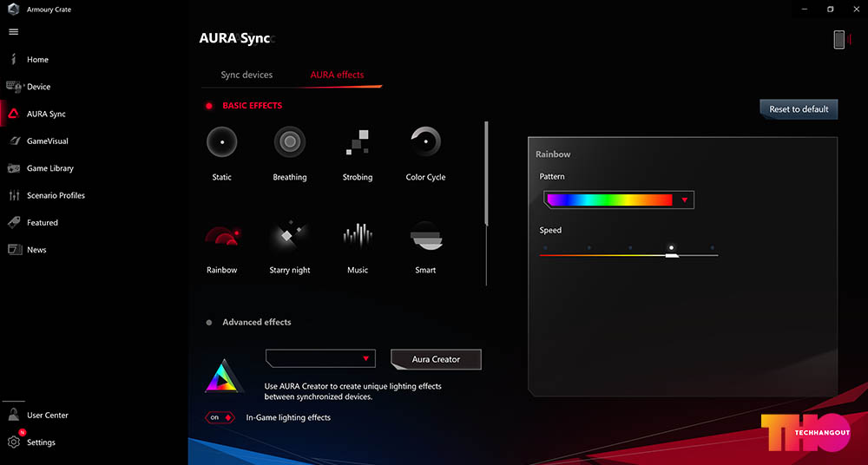Screen dimensions: 868x465
Task: Open the News sidebar icon
Action: [x=15, y=250]
